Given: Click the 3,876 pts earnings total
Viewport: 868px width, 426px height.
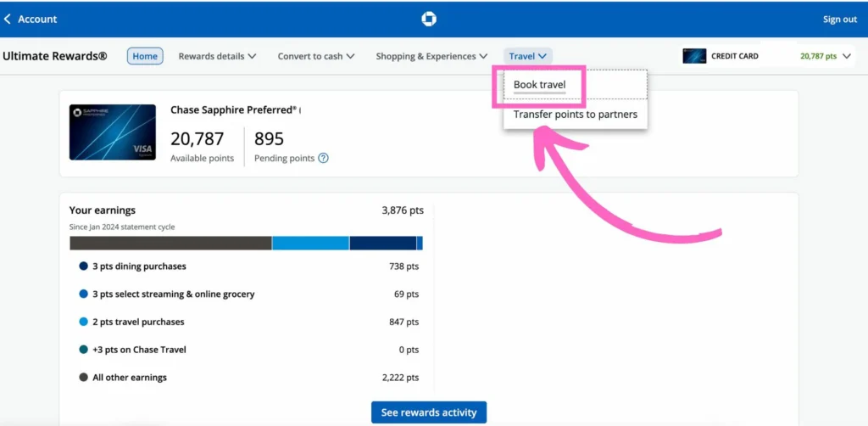Looking at the screenshot, I should (403, 210).
